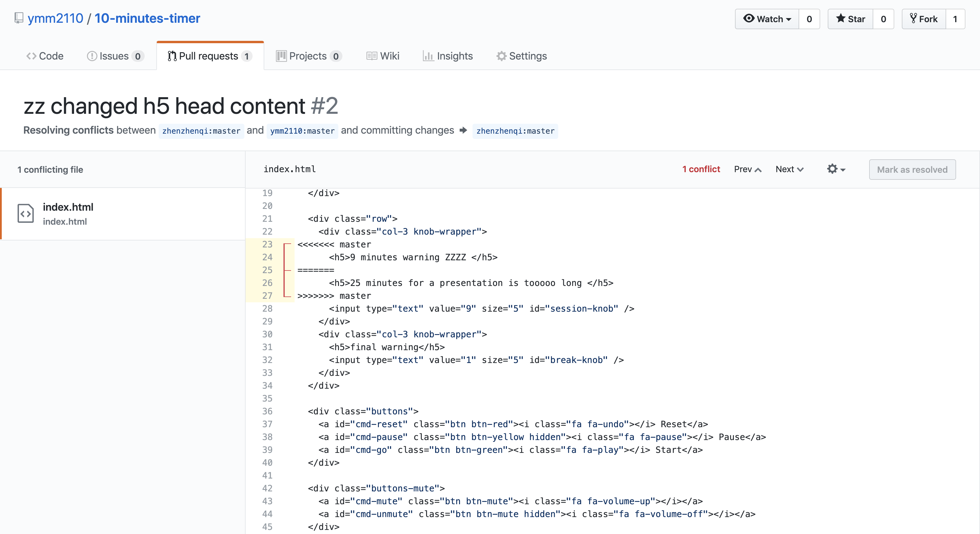Open the 10-minutes-timer repository link
Screen dimensions: 980x534
pyautogui.click(x=147, y=18)
